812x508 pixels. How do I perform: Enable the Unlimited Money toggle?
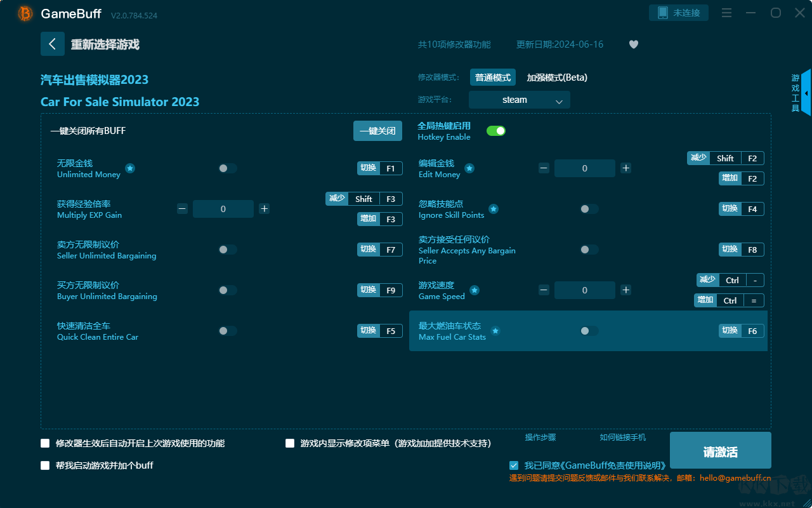tap(228, 168)
